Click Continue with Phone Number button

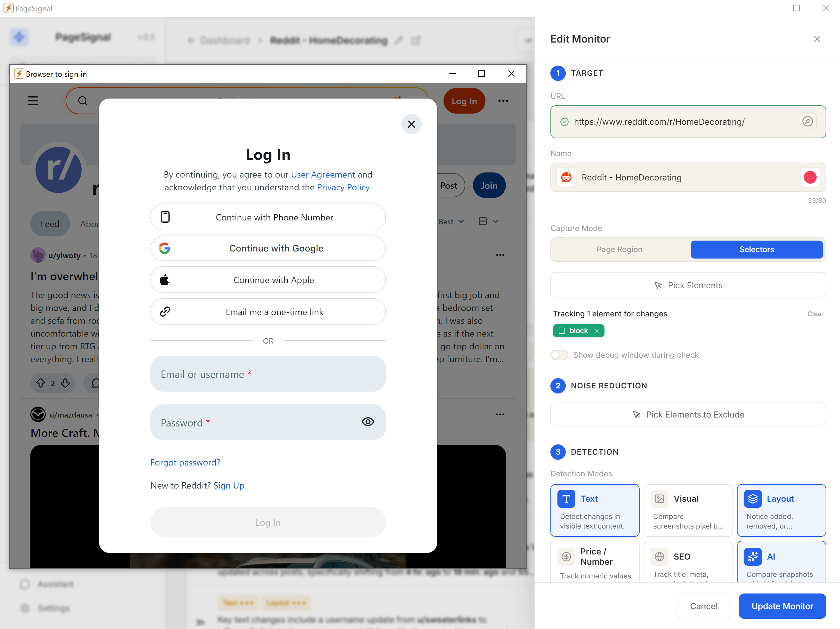click(x=268, y=217)
